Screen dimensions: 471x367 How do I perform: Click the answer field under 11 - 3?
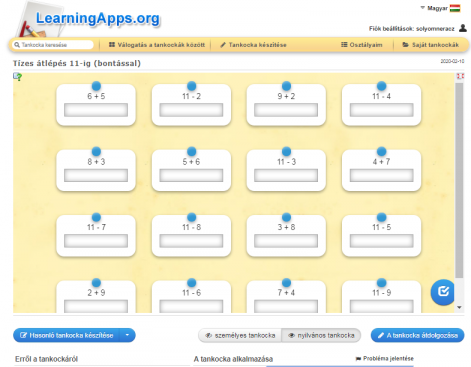(286, 175)
